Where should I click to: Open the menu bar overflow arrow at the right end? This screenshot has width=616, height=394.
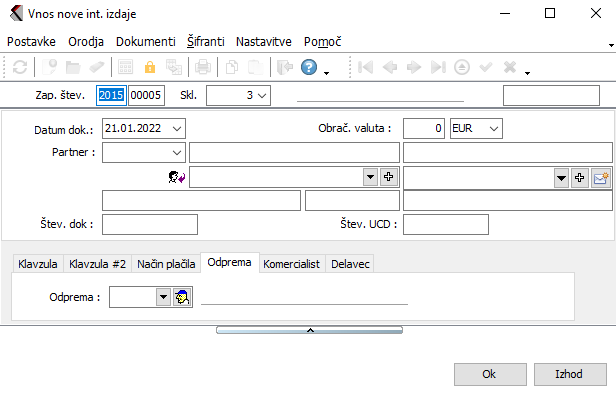[611, 45]
